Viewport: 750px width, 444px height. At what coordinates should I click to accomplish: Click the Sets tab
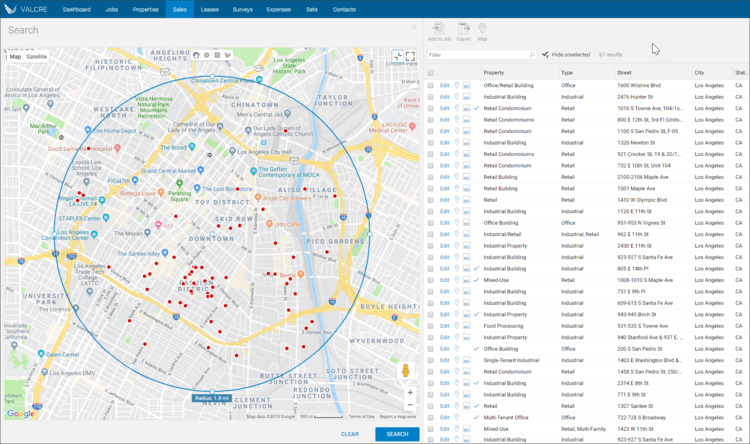point(312,9)
